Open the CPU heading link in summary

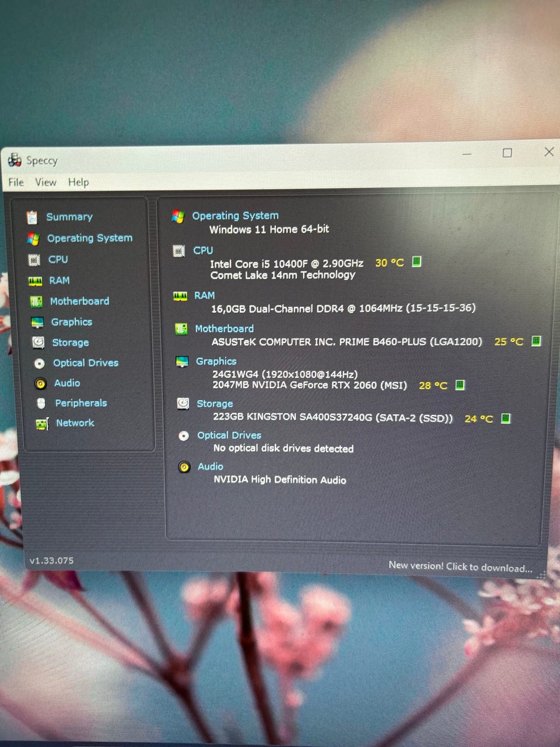[203, 250]
